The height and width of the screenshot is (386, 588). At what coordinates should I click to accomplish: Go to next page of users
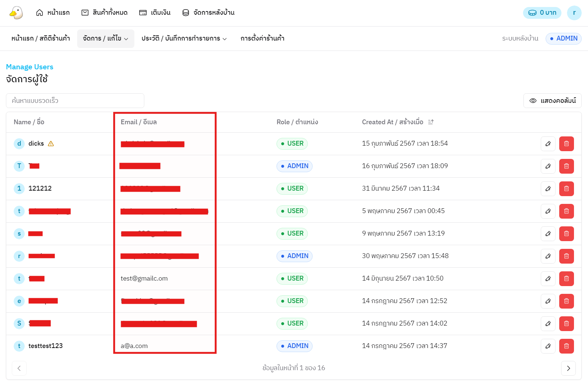point(568,368)
